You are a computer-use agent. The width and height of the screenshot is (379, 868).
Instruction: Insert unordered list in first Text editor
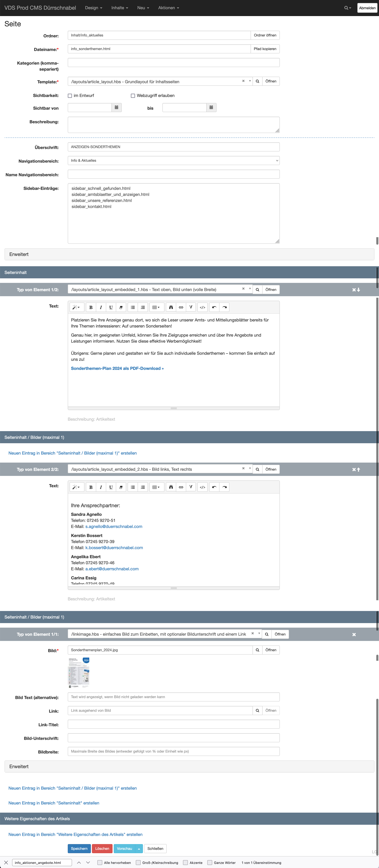(x=133, y=307)
